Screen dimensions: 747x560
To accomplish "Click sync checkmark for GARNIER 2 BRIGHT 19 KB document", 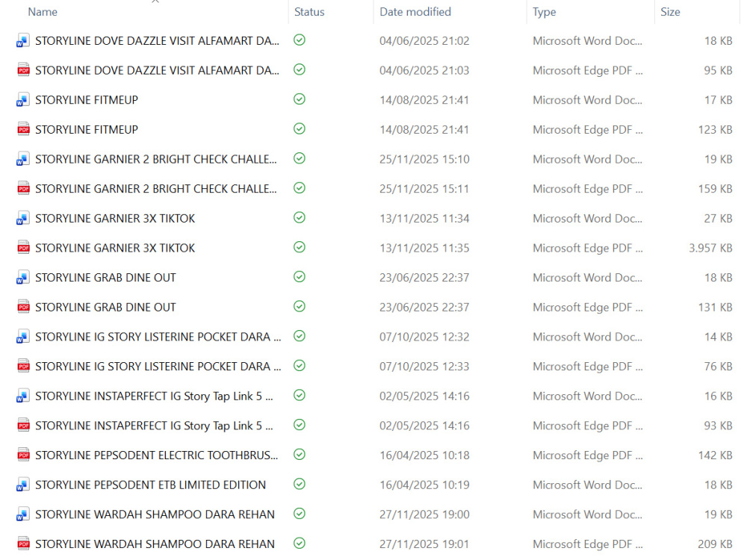I will tap(300, 158).
